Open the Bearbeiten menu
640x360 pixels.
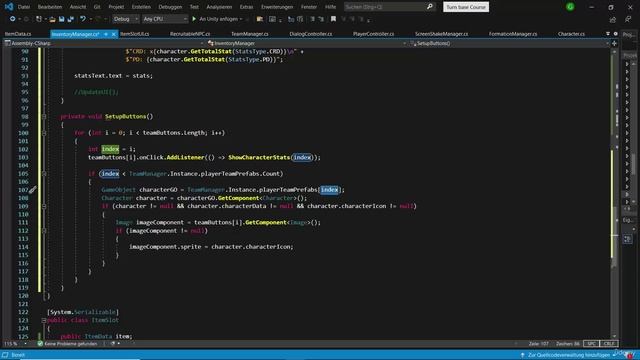coord(50,7)
